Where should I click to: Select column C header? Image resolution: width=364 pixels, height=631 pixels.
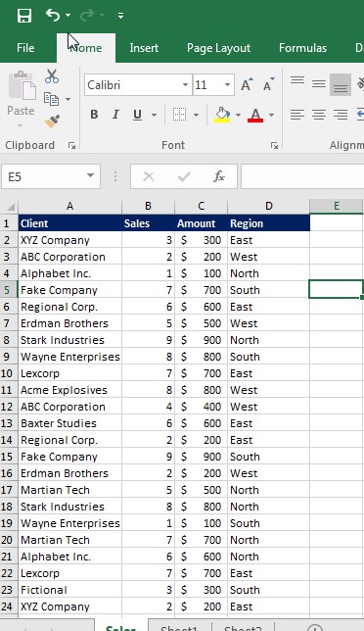pyautogui.click(x=201, y=206)
